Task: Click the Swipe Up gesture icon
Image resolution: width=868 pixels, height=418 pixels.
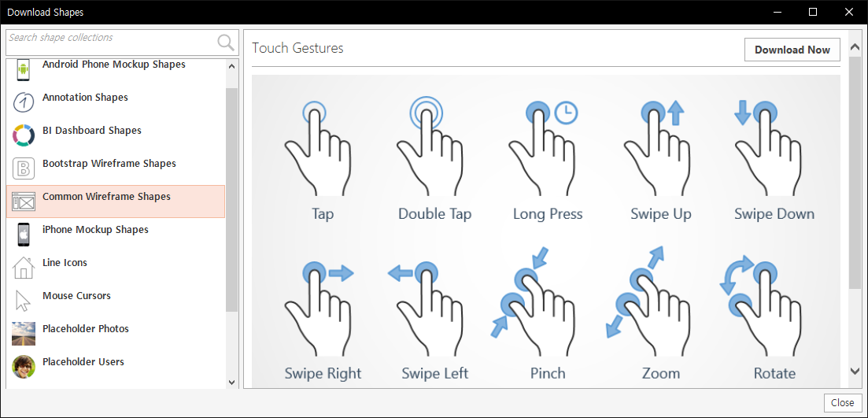Action: pyautogui.click(x=658, y=148)
